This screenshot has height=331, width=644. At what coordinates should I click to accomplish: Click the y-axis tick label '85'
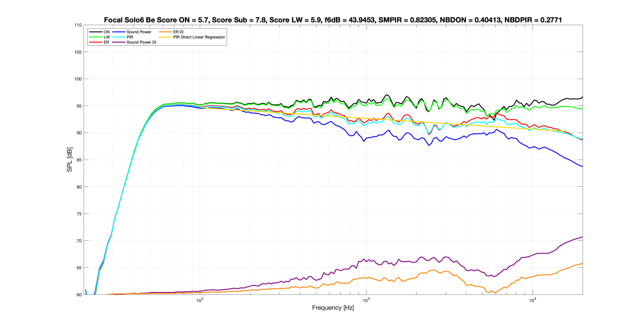tap(79, 160)
